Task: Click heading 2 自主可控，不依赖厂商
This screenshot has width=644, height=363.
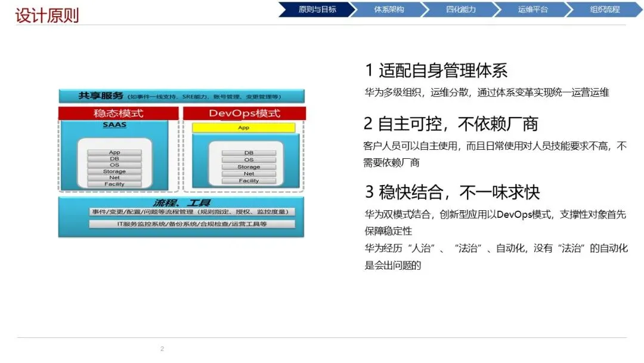Action: (451, 124)
